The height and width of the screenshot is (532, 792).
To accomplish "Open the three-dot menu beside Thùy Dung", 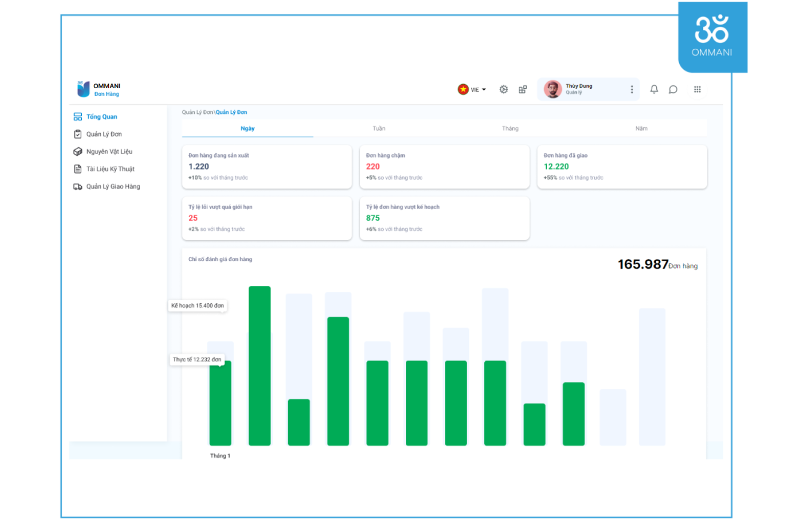I will (x=632, y=89).
